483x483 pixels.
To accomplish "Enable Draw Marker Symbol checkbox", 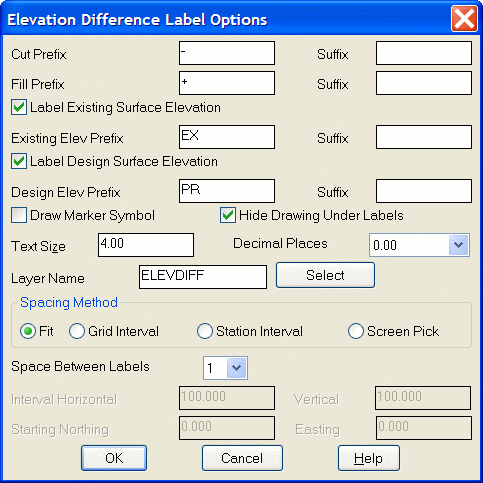I will click(x=19, y=215).
